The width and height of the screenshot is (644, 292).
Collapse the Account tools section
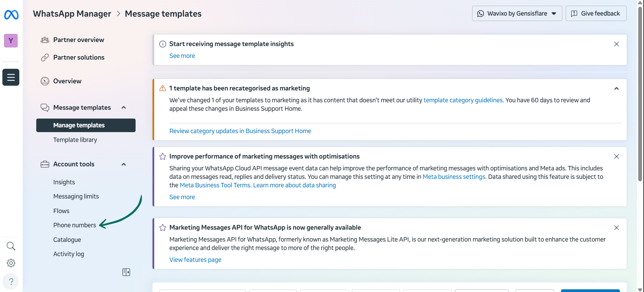[x=124, y=164]
